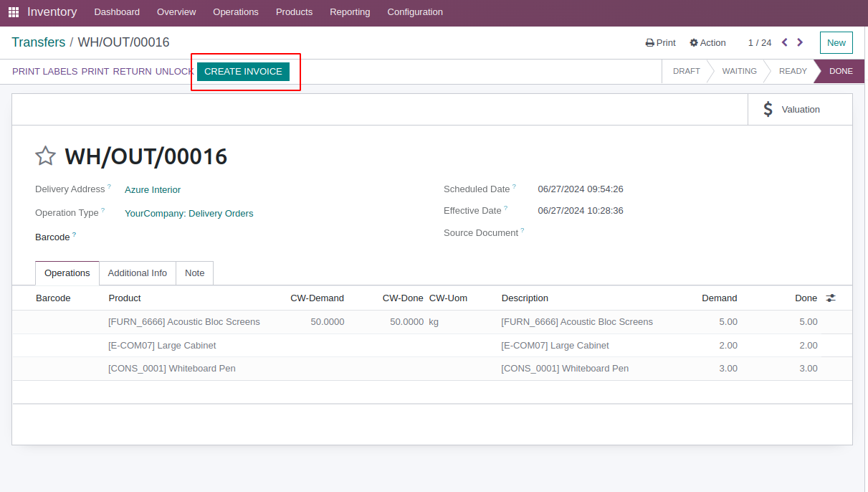Select the READY status stage

click(x=793, y=71)
